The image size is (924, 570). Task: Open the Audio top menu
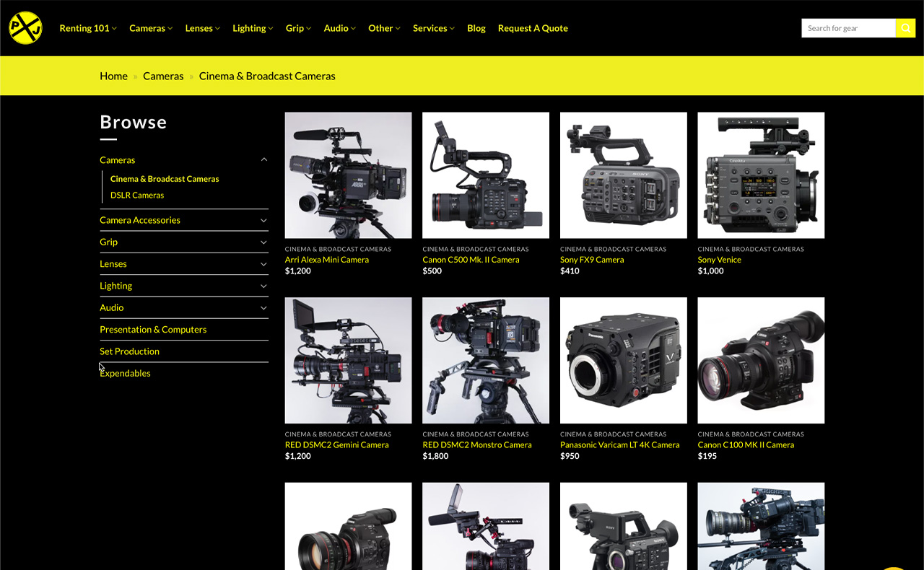point(339,28)
